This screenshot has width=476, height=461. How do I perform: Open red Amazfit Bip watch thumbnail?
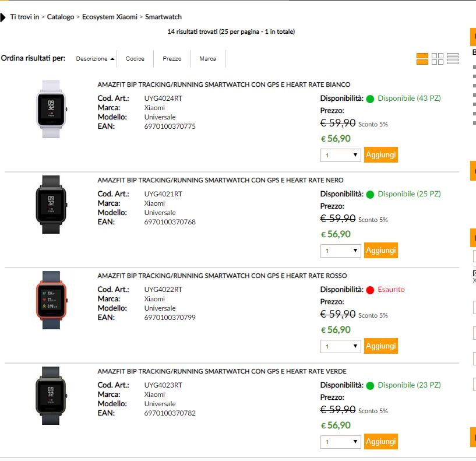pos(51,300)
